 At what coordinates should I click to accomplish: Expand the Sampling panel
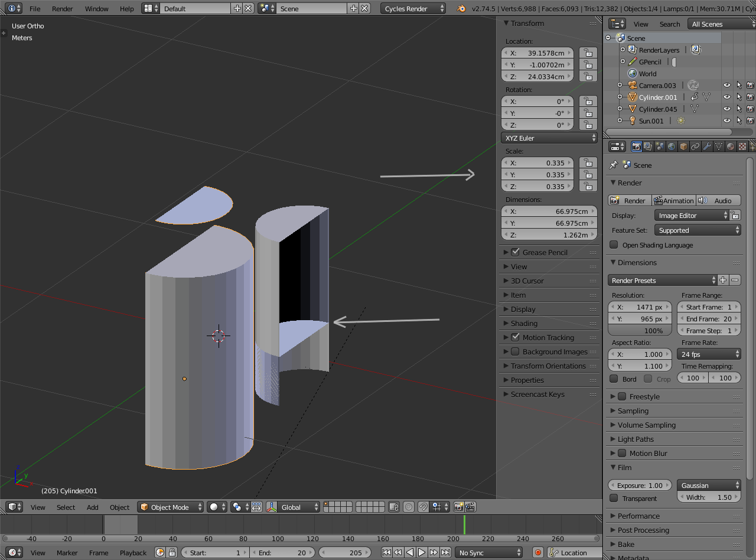click(633, 411)
